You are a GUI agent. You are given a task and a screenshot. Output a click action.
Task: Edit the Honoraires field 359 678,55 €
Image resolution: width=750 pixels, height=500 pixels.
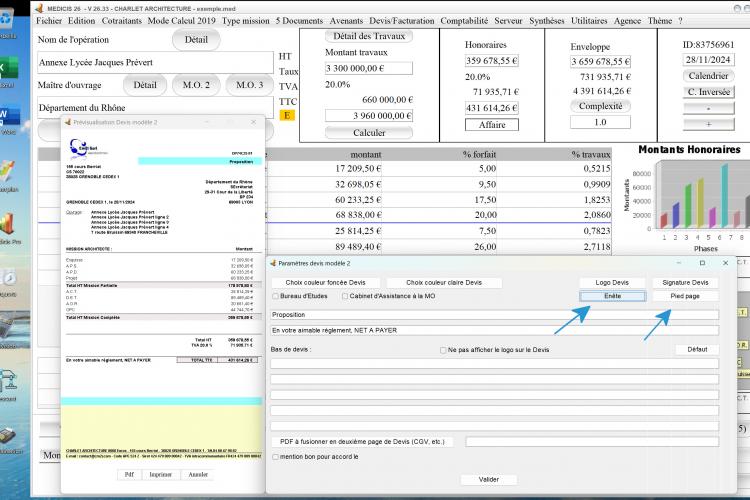click(x=492, y=61)
